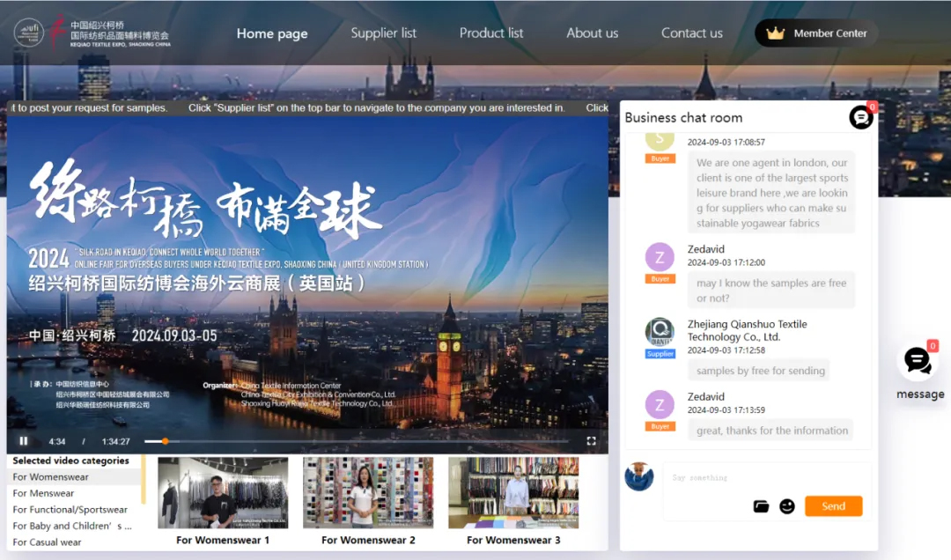Viewport: 951px width, 560px height.
Task: Open the Product list menu
Action: [x=491, y=33]
